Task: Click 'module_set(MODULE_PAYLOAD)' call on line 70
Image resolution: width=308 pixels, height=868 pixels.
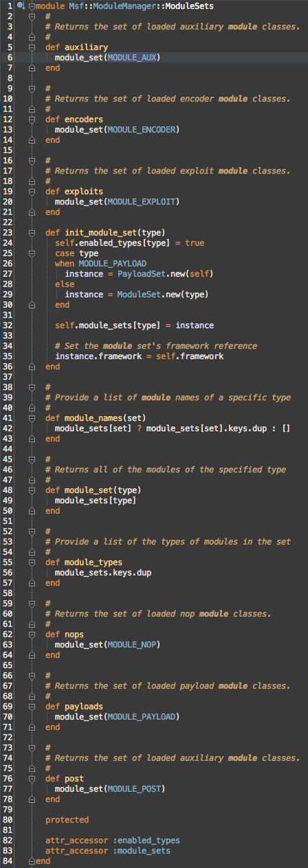Action: tap(117, 717)
